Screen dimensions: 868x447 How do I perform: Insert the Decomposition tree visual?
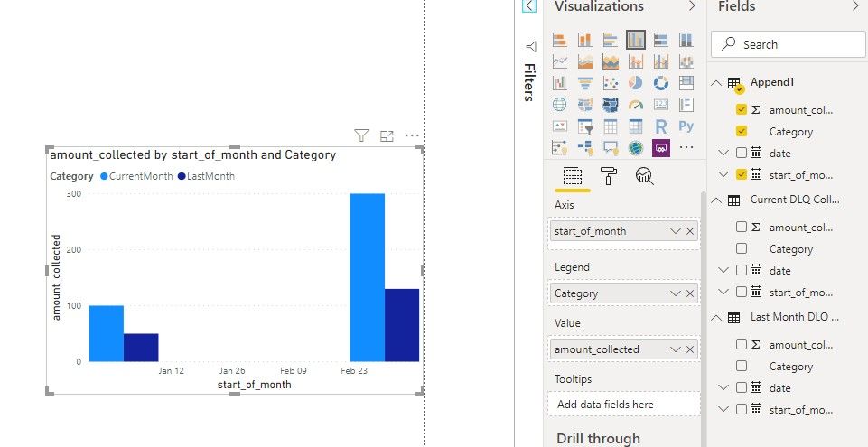pos(585,148)
